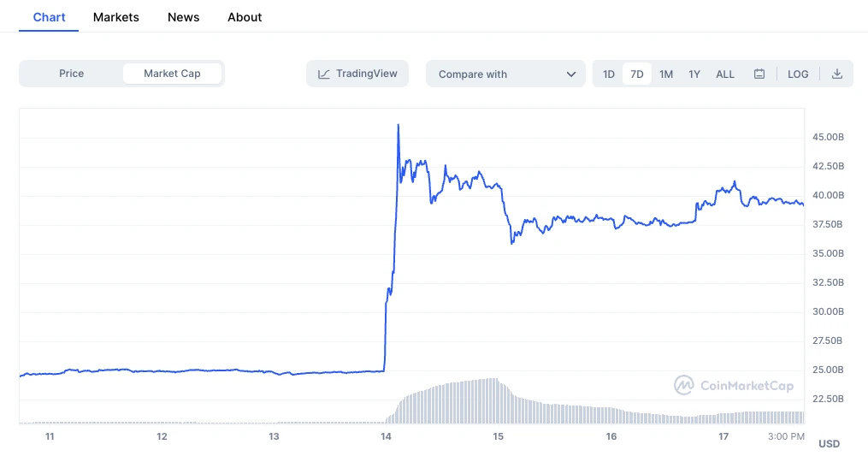Select the About tab
The height and width of the screenshot is (462, 868).
pos(245,17)
